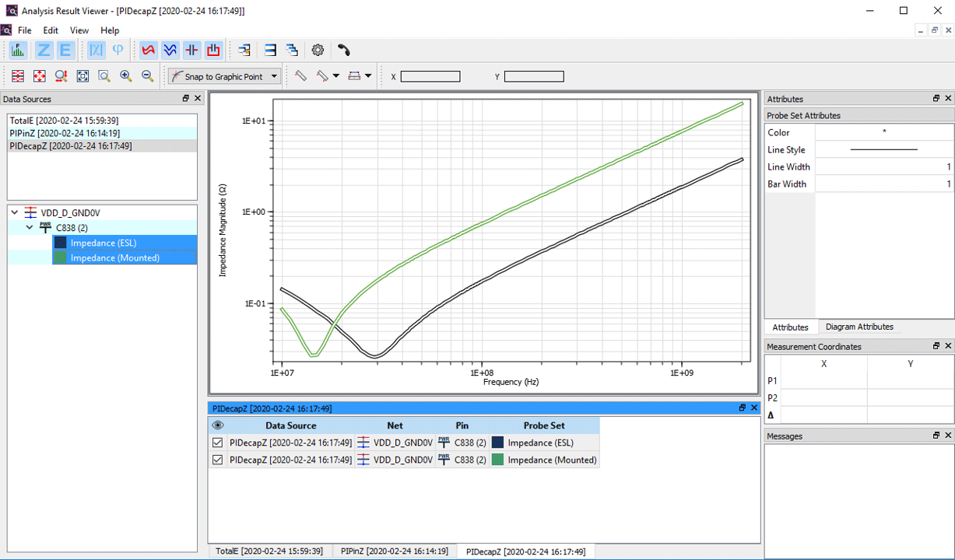The height and width of the screenshot is (560, 955).
Task: Select the PIDecapZ bottom tab
Action: [526, 551]
